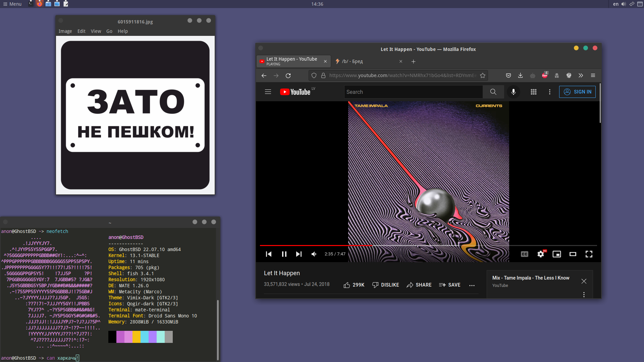Click the volume speaker icon in system tray

click(624, 4)
